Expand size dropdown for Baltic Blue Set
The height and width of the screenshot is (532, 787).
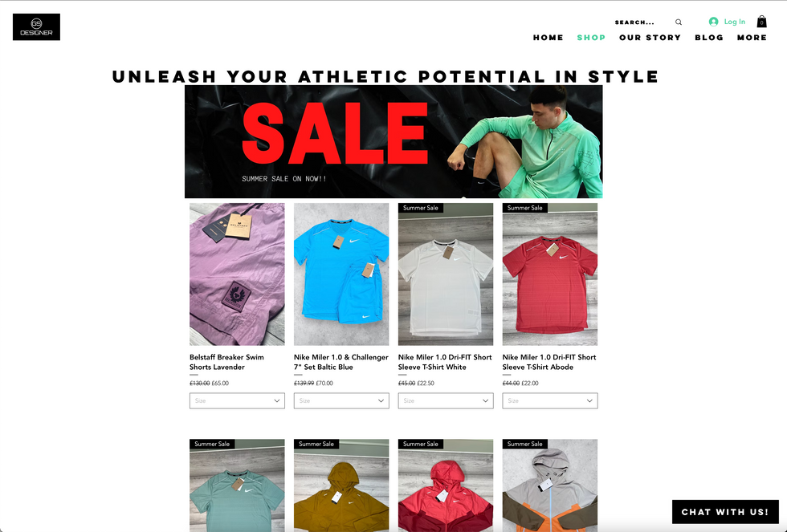(x=341, y=400)
